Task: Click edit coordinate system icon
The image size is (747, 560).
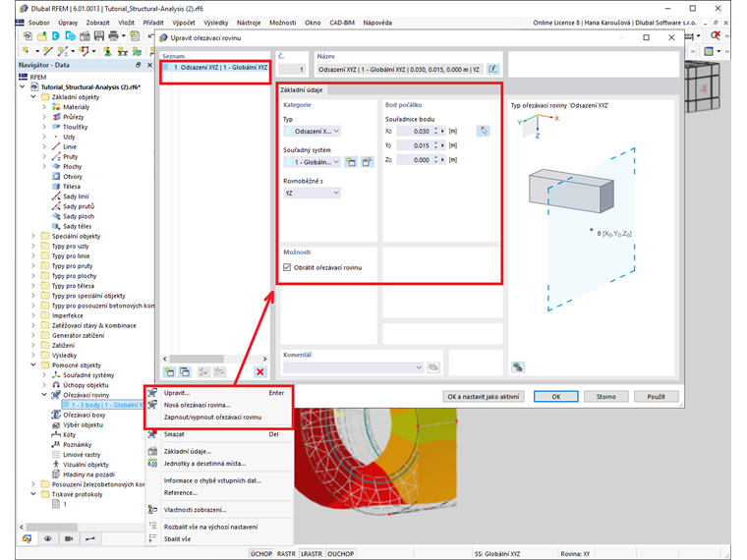Action: tap(367, 162)
